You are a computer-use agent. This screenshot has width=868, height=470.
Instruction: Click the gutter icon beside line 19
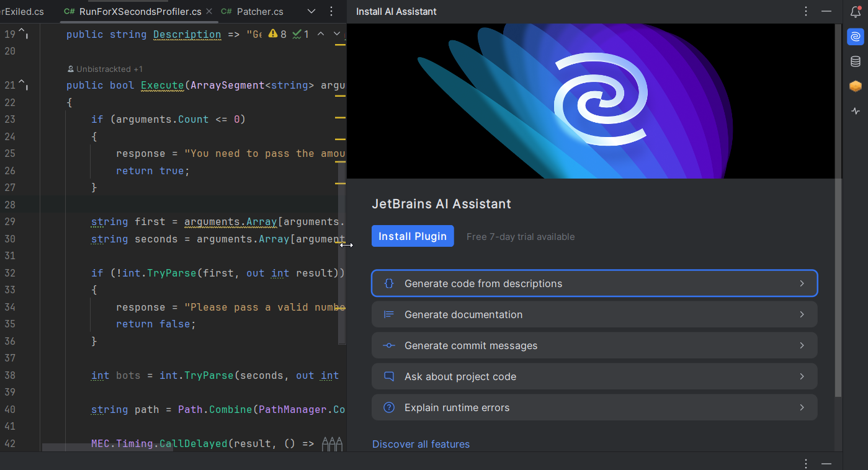coord(23,33)
